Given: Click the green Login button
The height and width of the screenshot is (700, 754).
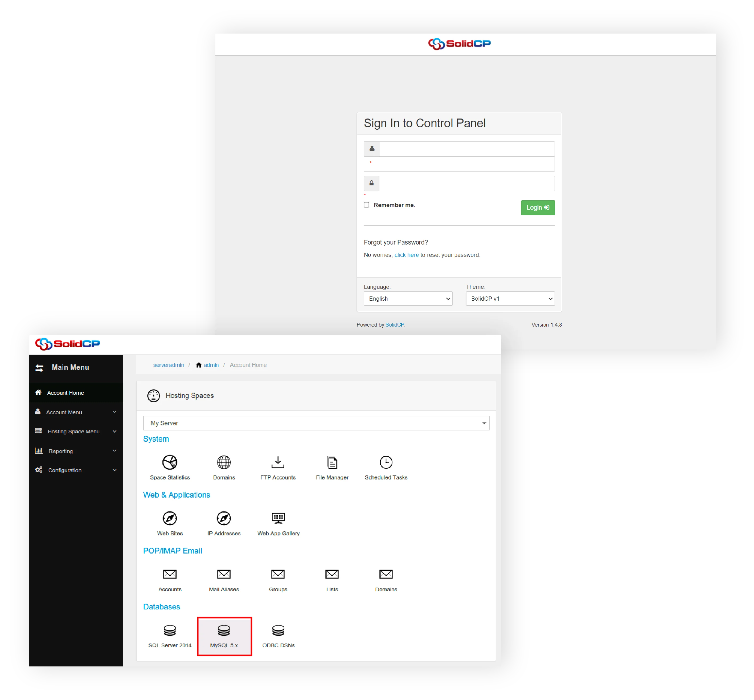Looking at the screenshot, I should coord(537,207).
